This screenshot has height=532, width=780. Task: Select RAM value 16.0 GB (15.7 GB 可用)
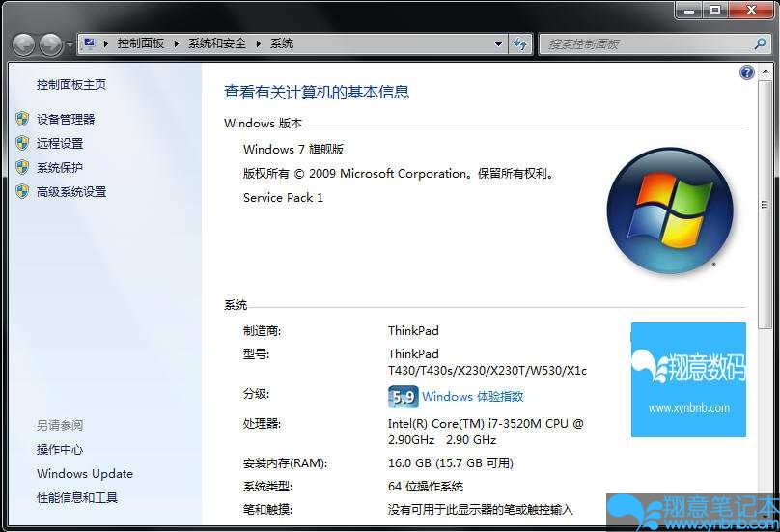point(451,463)
